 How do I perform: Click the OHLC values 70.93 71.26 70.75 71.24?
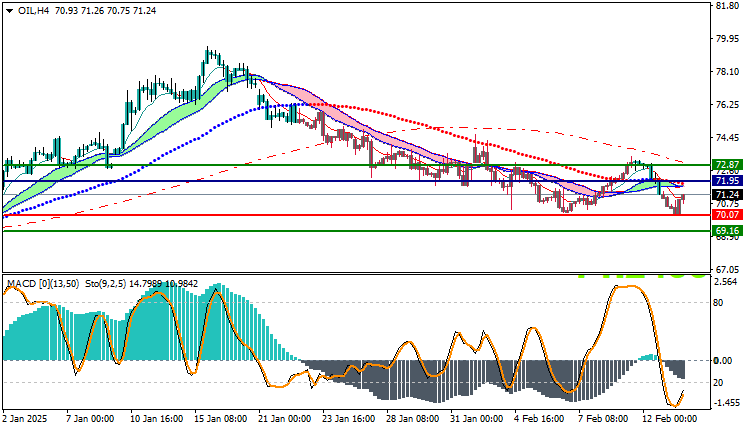[x=105, y=11]
